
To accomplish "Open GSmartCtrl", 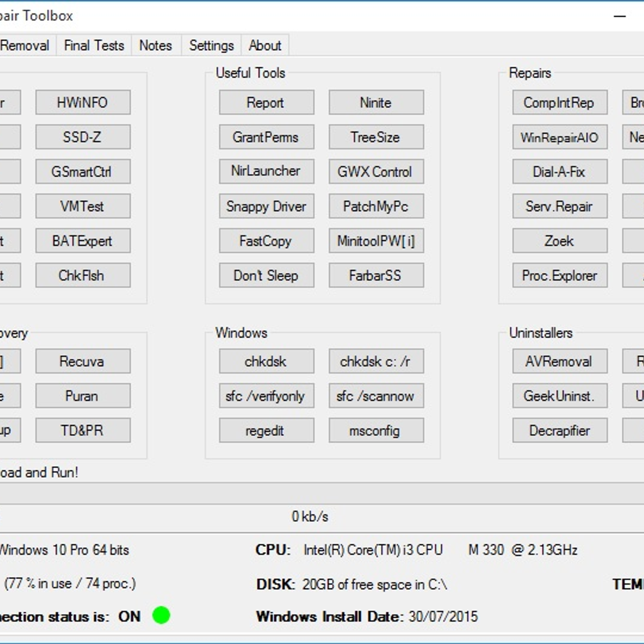I will [83, 172].
